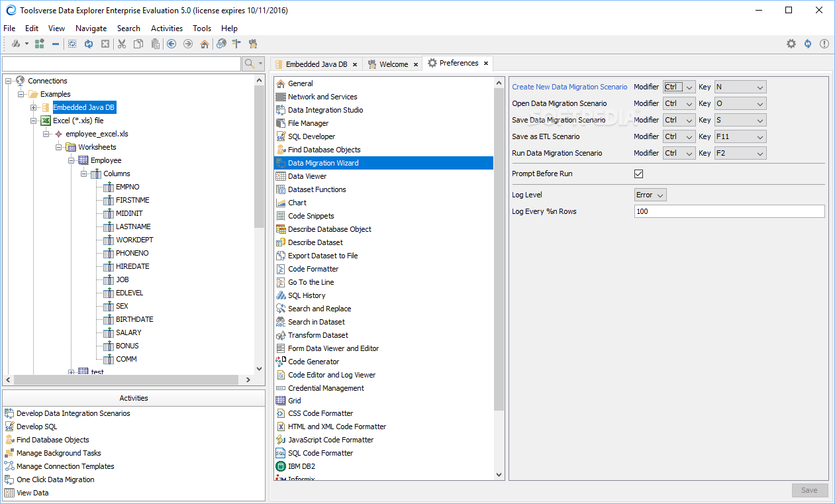Viewport: 835px width, 504px height.
Task: Click the gray cancel X toolbar icon
Action: pos(105,44)
